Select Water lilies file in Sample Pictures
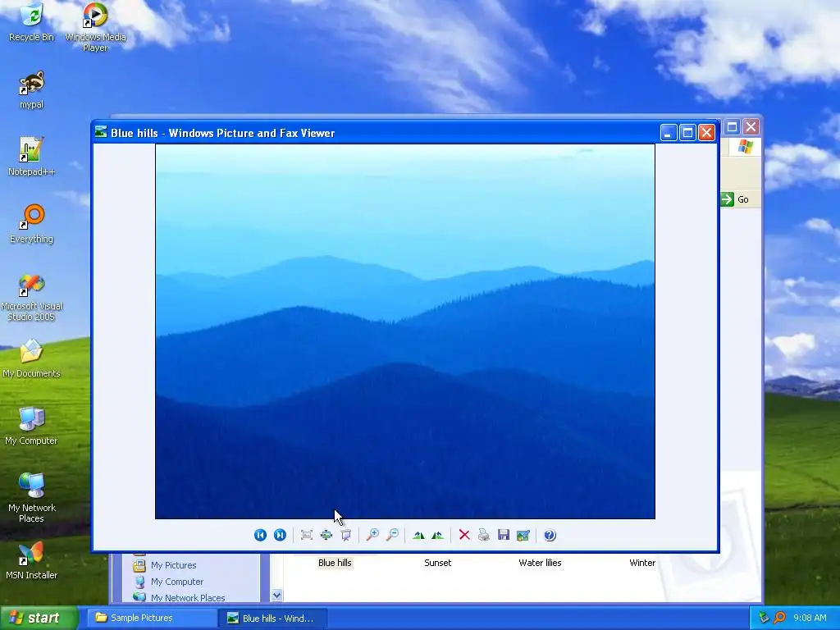Viewport: 840px width, 630px height. (x=540, y=563)
